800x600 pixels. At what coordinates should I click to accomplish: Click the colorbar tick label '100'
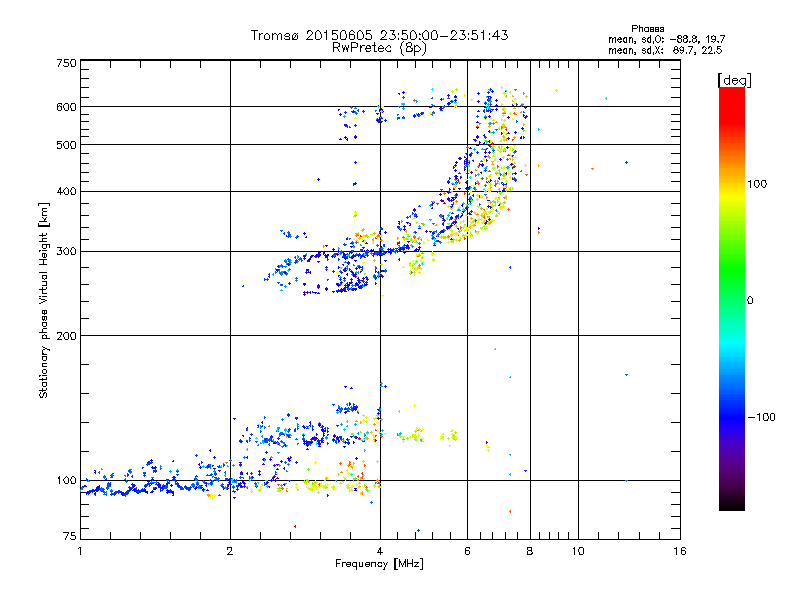coord(757,184)
